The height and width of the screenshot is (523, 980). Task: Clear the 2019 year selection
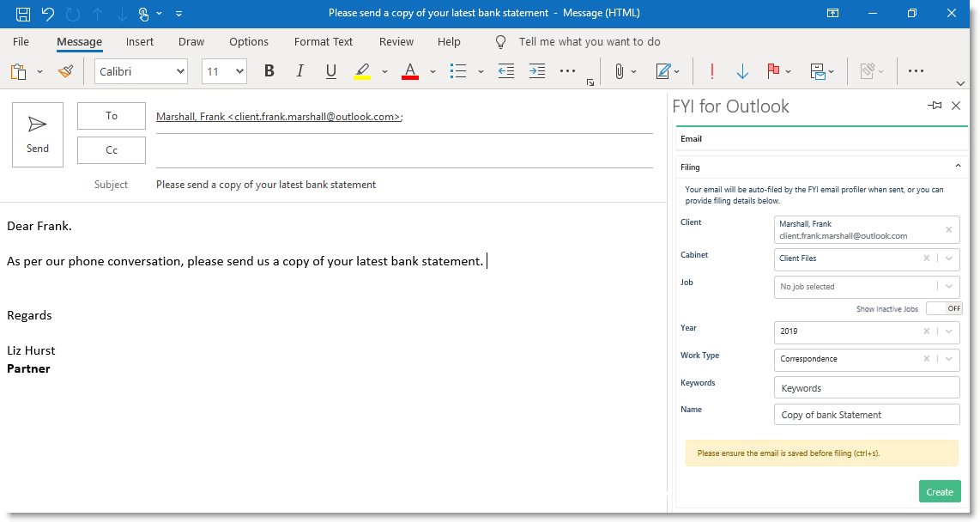click(926, 331)
